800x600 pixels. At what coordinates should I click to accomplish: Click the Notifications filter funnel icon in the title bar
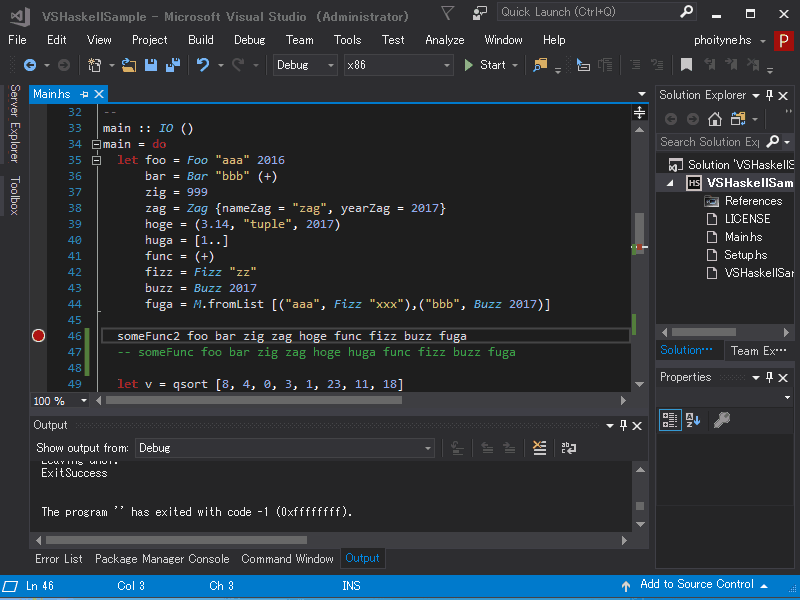tap(447, 13)
